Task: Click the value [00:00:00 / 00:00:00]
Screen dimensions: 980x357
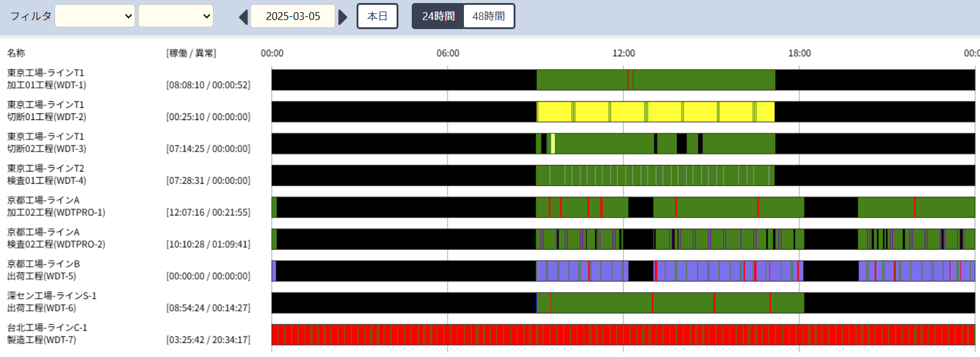Action: [x=208, y=276]
